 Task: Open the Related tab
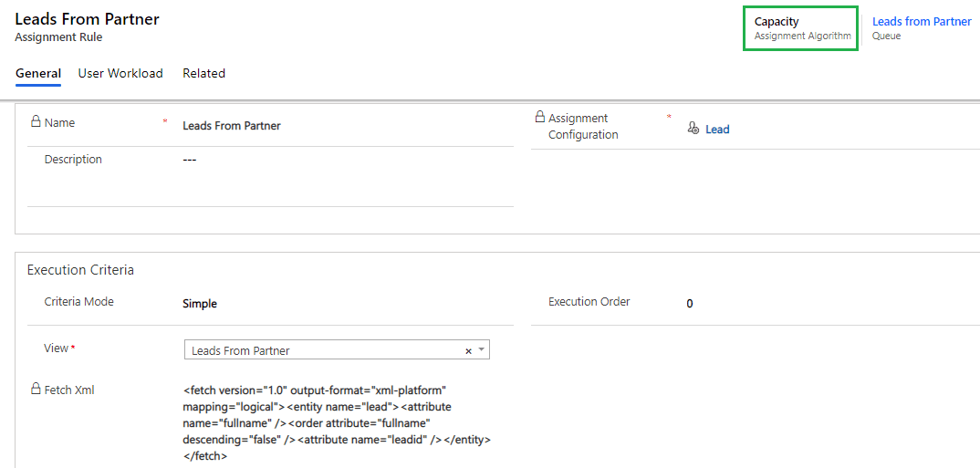203,73
